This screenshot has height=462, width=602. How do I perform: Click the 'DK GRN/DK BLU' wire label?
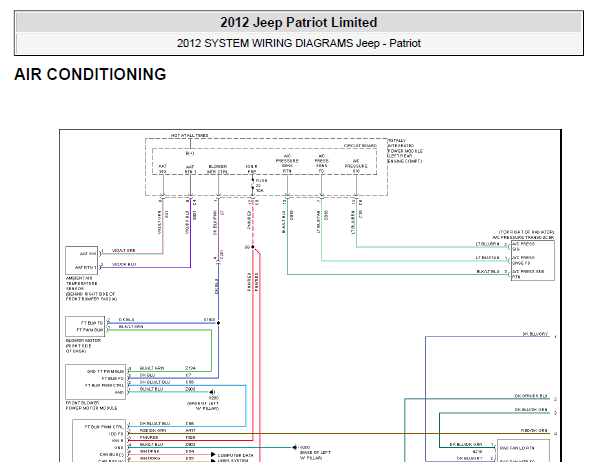click(x=531, y=396)
